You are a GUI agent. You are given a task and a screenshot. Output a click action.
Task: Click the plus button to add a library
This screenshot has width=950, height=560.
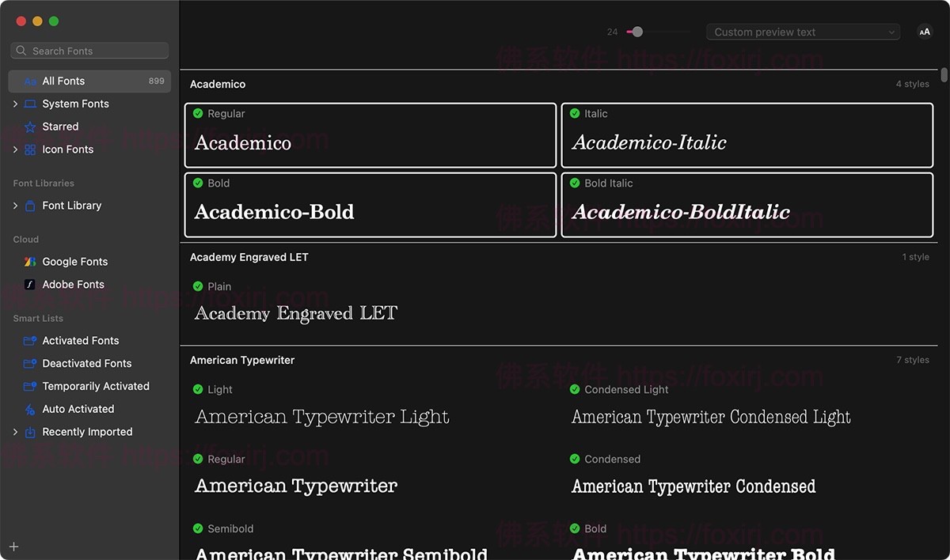pyautogui.click(x=13, y=546)
